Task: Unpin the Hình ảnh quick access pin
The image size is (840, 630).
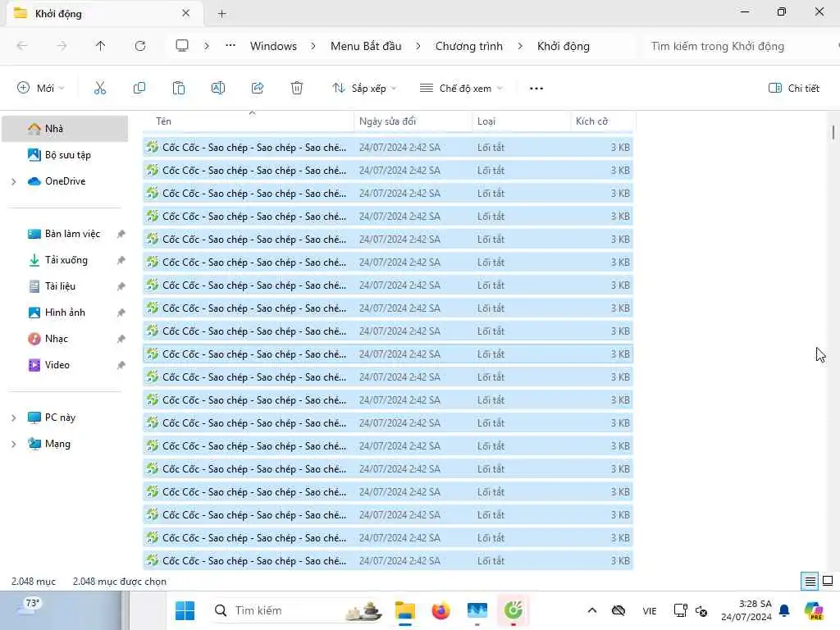Action: pyautogui.click(x=121, y=313)
